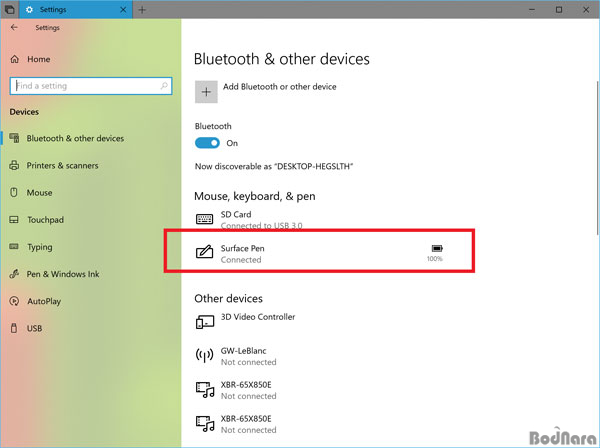Click the back arrow in Settings
Screen dimensions: 600x448
pyautogui.click(x=14, y=28)
